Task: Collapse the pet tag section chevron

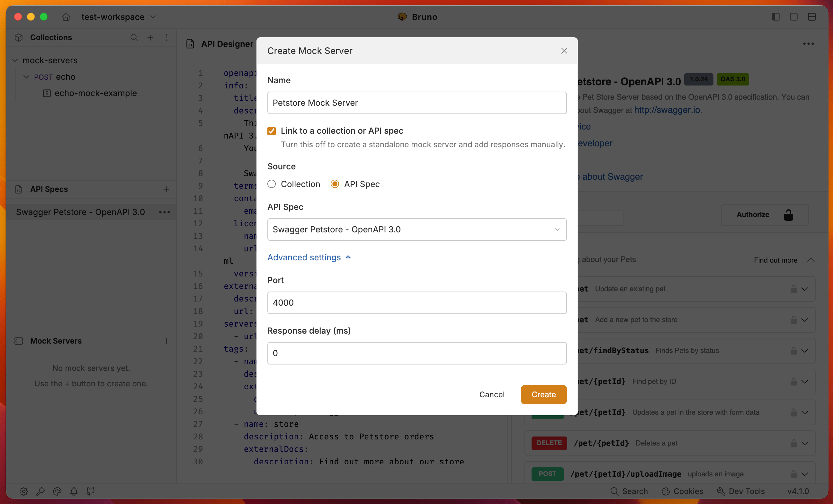Action: tap(811, 260)
